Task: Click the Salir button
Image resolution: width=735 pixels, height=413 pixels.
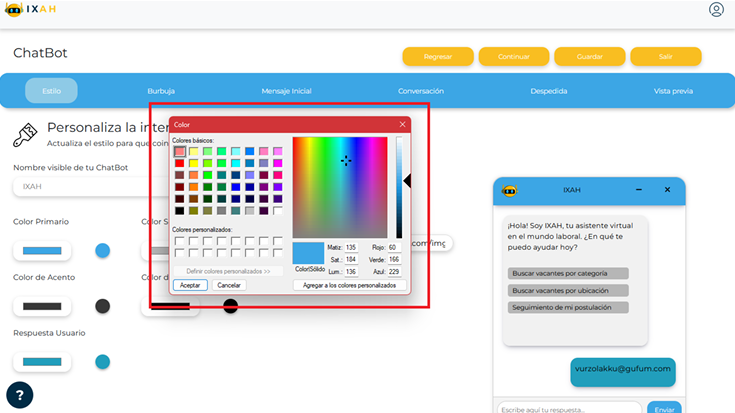Action: click(666, 57)
